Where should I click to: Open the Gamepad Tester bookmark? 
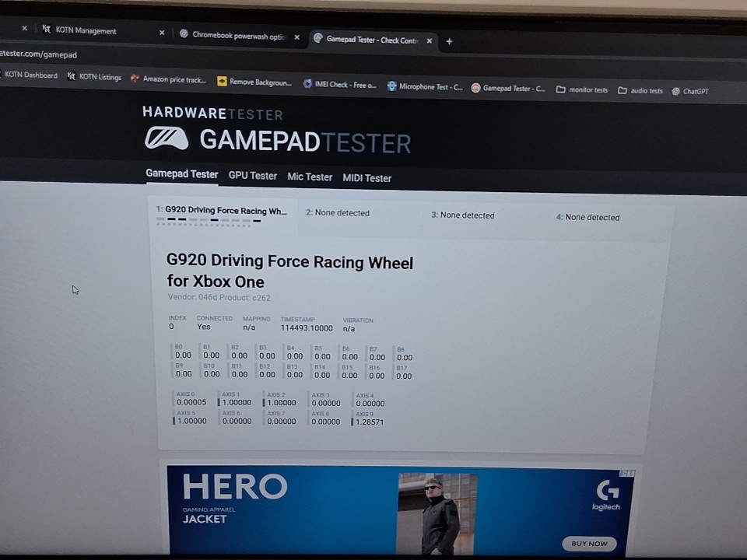pos(508,89)
